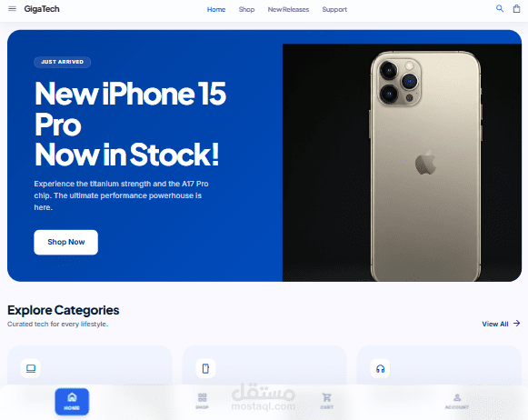Open New Releases in top navigation
The width and height of the screenshot is (528, 420).
288,9
